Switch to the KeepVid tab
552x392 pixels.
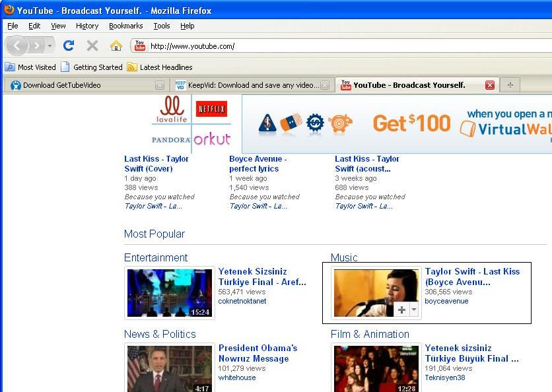[254, 85]
